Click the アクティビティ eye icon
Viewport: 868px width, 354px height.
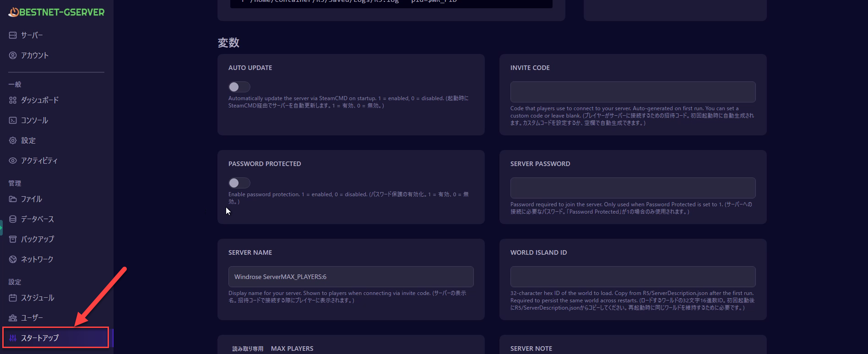coord(13,161)
